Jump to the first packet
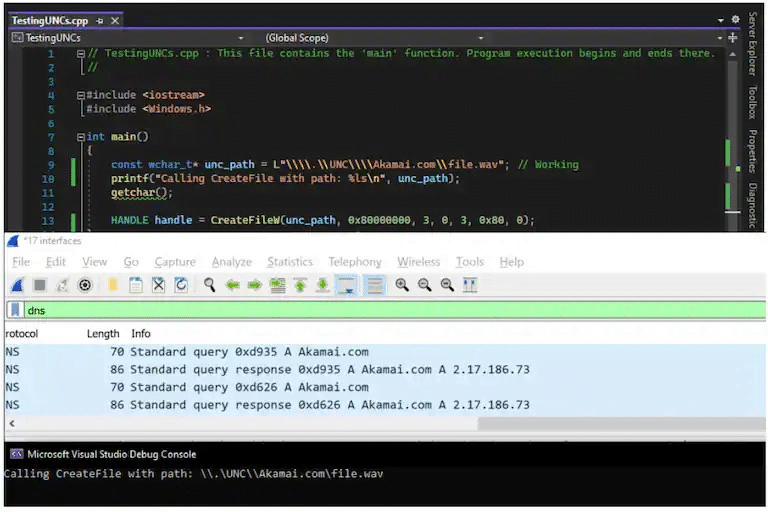The image size is (768, 512). [x=300, y=285]
